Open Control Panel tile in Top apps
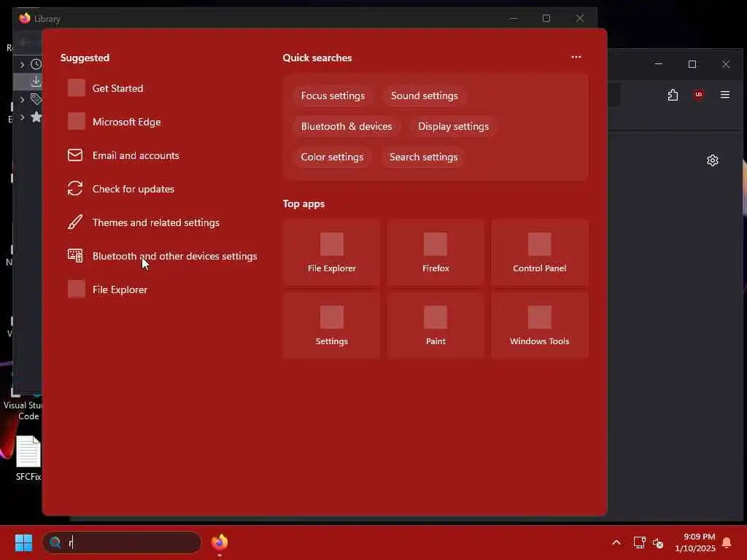 click(x=539, y=253)
